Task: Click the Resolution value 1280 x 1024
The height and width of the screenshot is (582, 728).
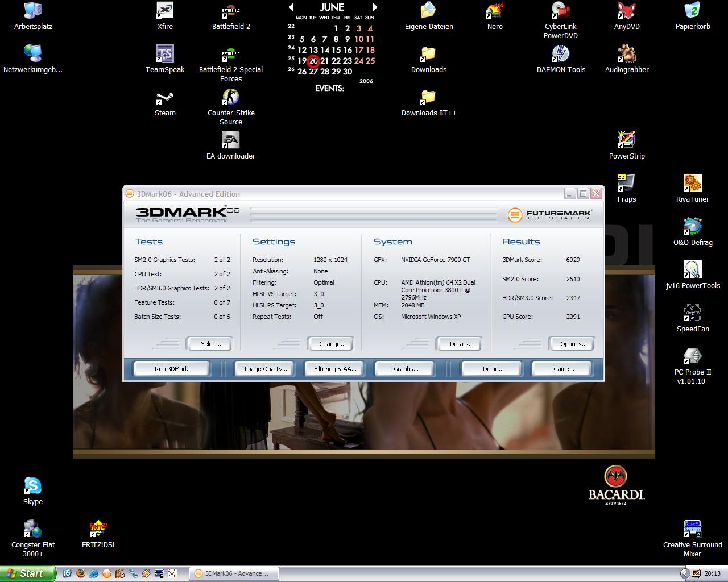Action: [330, 260]
